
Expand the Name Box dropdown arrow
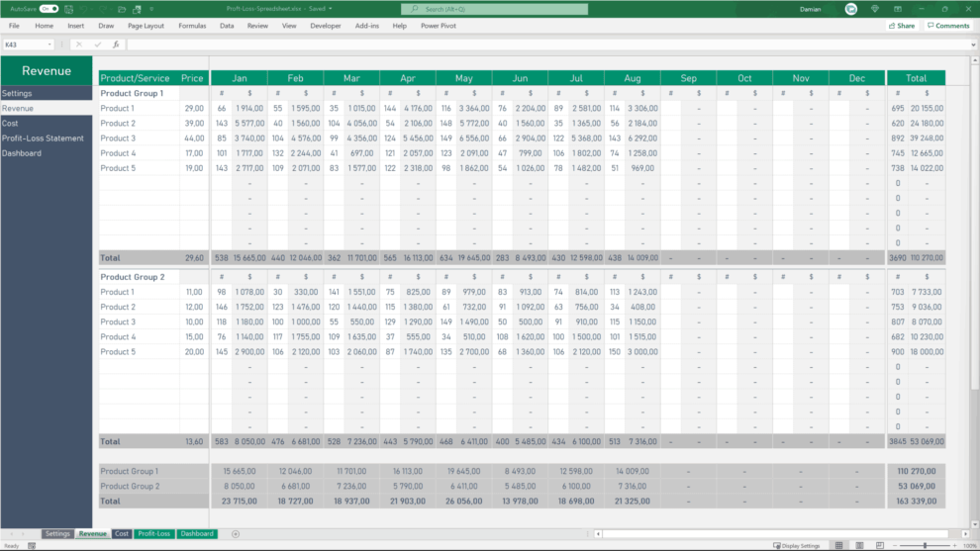click(50, 45)
